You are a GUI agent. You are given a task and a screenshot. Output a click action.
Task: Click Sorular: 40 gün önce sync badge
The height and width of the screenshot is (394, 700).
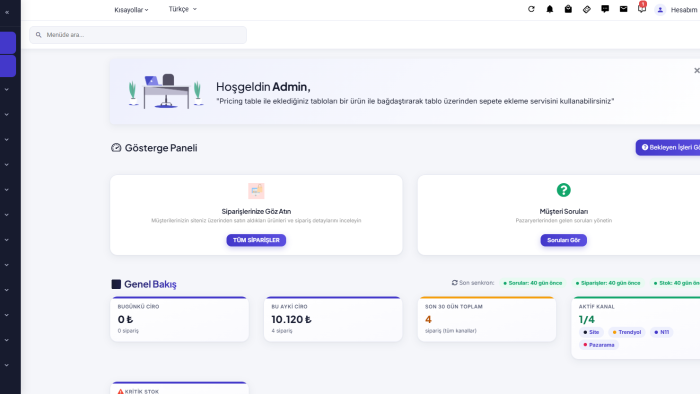pos(533,283)
